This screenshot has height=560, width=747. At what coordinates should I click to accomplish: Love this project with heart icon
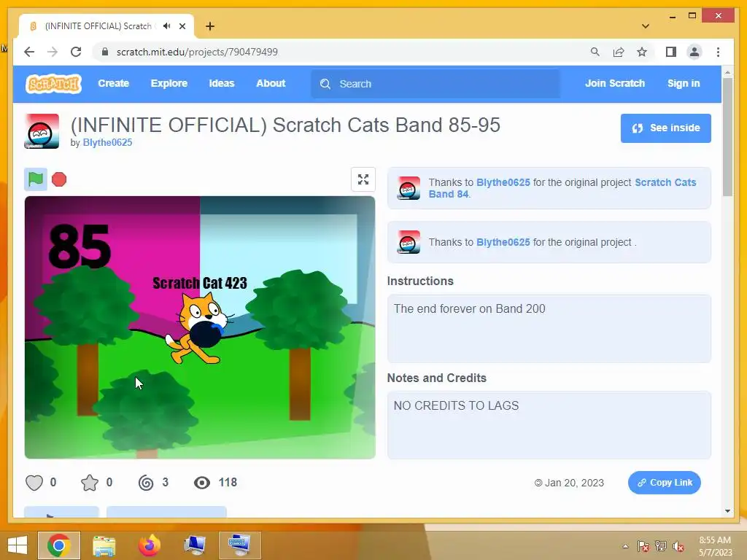pyautogui.click(x=34, y=483)
